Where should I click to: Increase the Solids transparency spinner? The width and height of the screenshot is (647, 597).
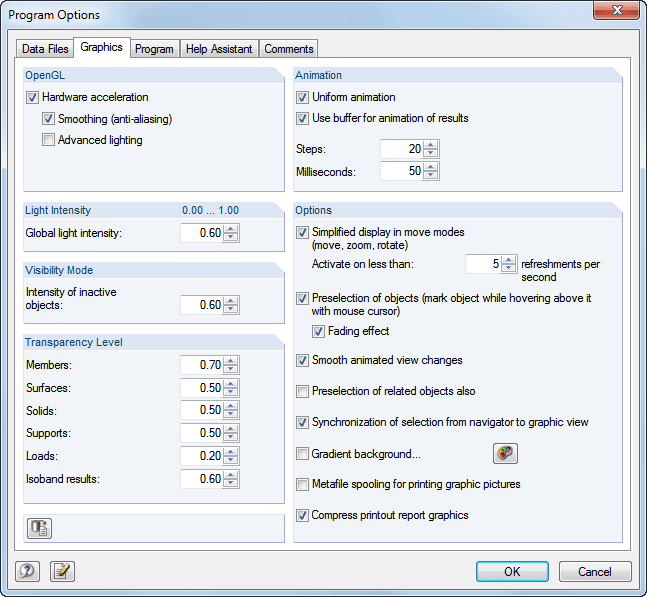[231, 406]
